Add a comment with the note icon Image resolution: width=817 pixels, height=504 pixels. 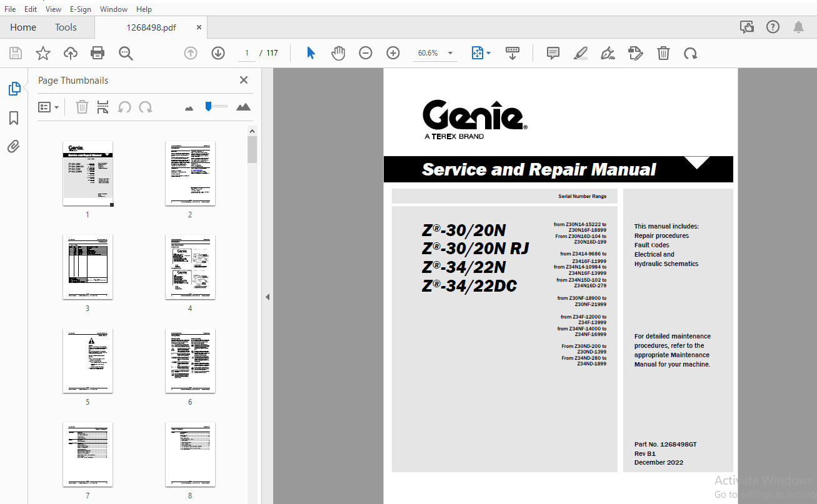click(x=553, y=53)
